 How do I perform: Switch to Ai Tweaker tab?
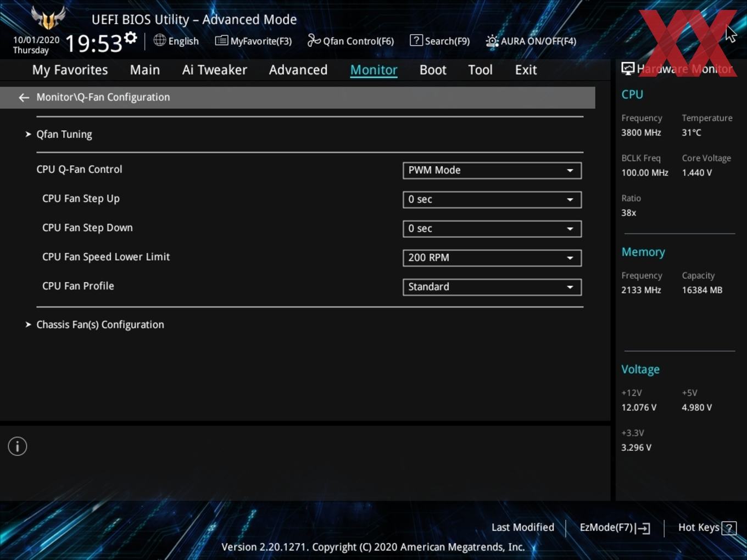(215, 70)
